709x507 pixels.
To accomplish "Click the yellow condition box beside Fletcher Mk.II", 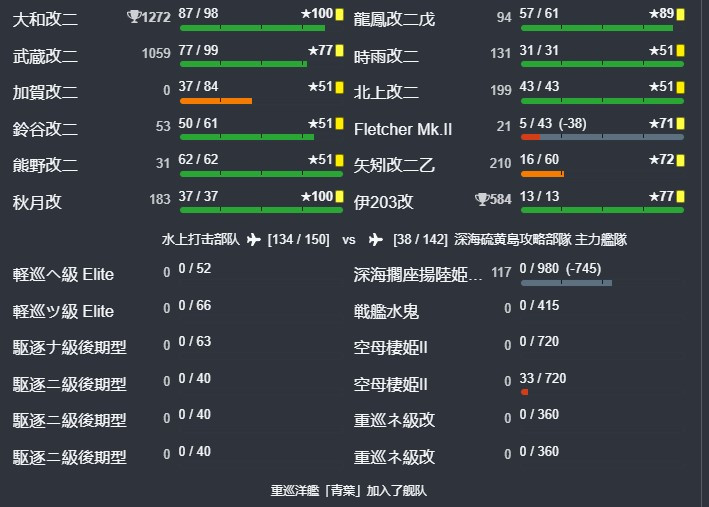I will pyautogui.click(x=680, y=124).
